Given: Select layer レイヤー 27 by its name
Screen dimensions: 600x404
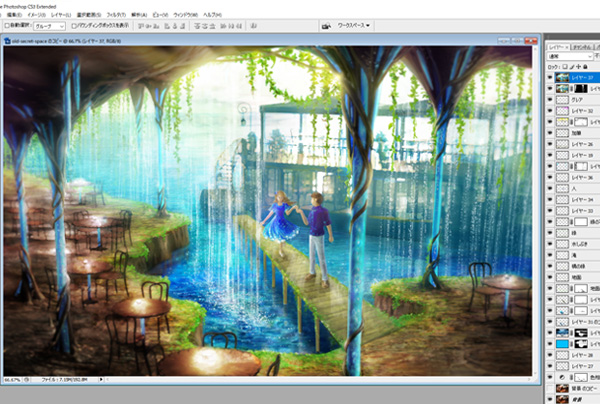Looking at the screenshot, I should (582, 366).
